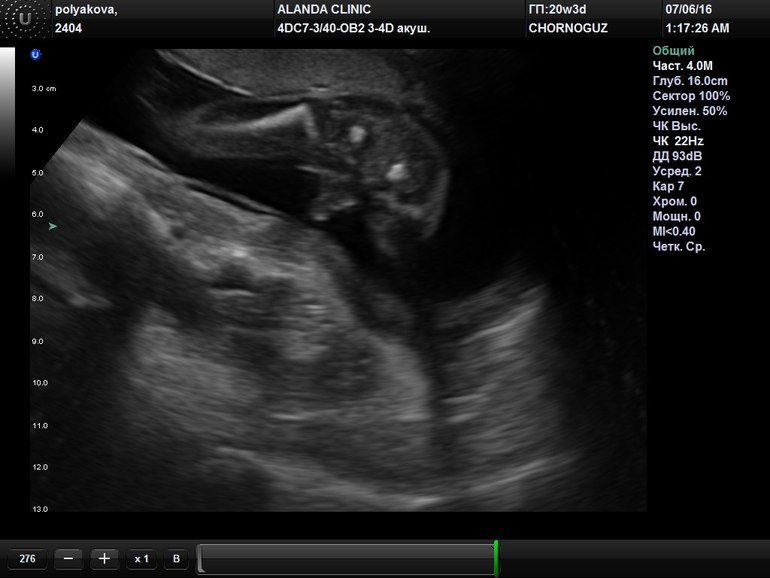
Task: Click the 276 frame counter field
Action: (28, 559)
